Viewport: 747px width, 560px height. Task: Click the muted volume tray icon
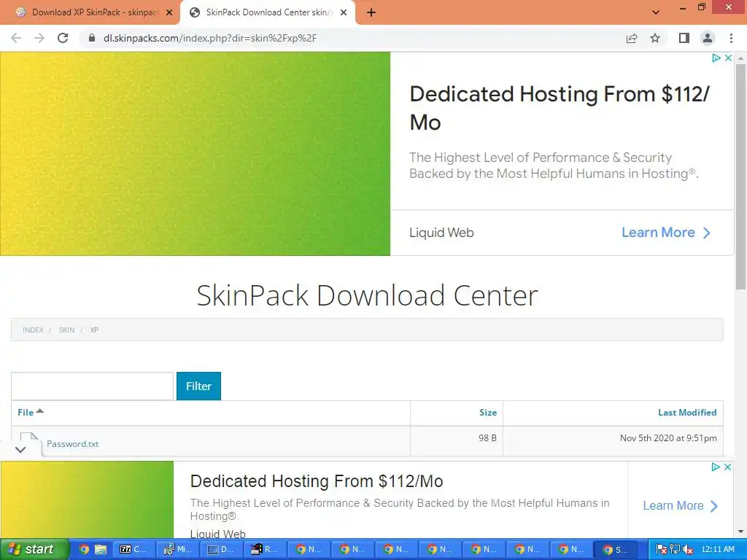(x=687, y=550)
